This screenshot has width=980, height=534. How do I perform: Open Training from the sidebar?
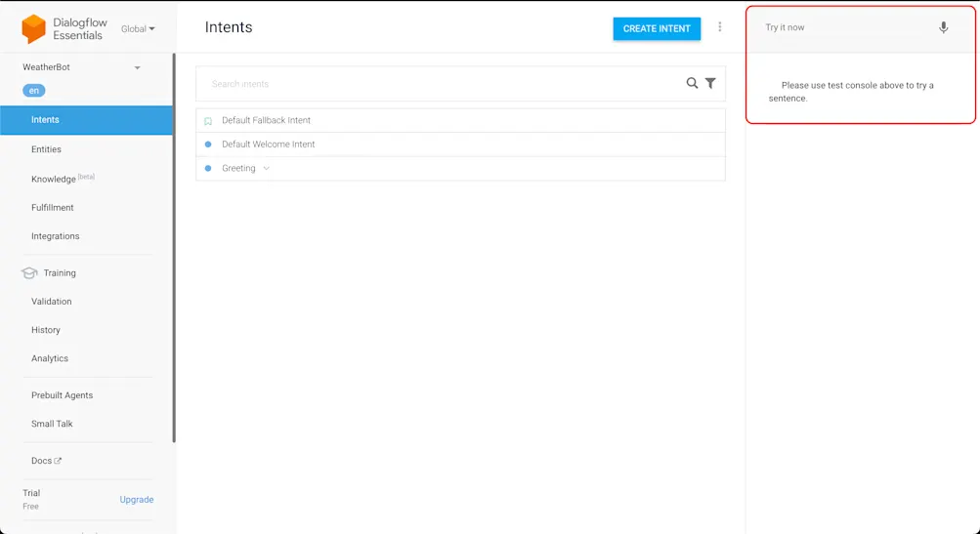[60, 273]
